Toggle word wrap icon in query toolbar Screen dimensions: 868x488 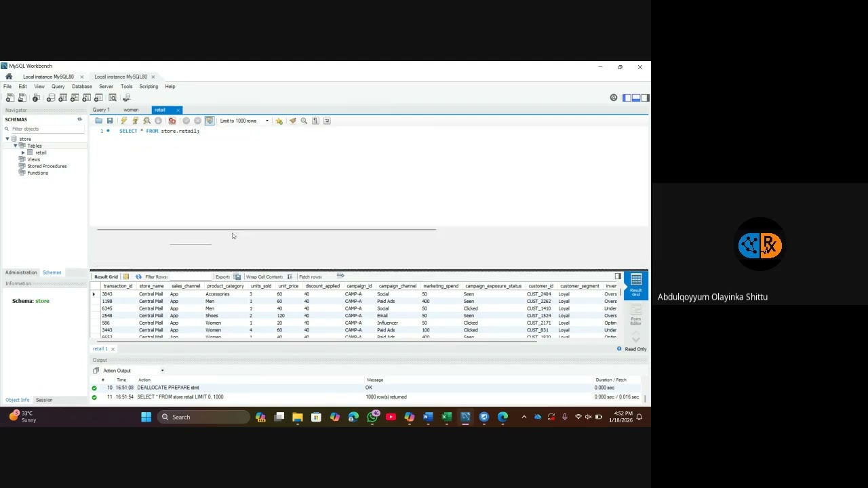(x=327, y=121)
